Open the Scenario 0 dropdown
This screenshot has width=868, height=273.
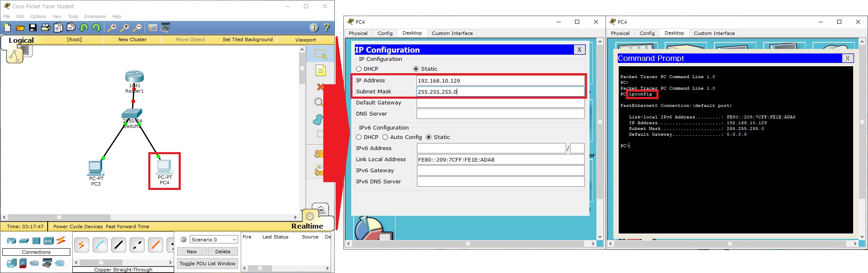point(214,239)
